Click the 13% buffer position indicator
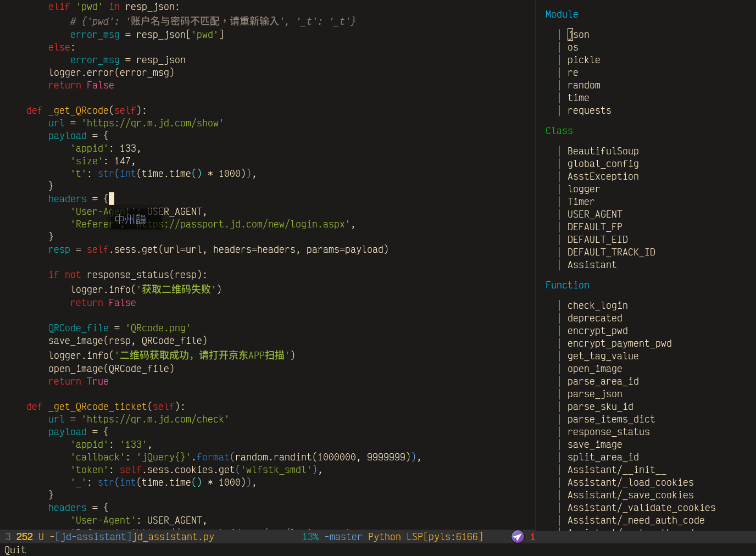This screenshot has width=756, height=556. coord(310,537)
